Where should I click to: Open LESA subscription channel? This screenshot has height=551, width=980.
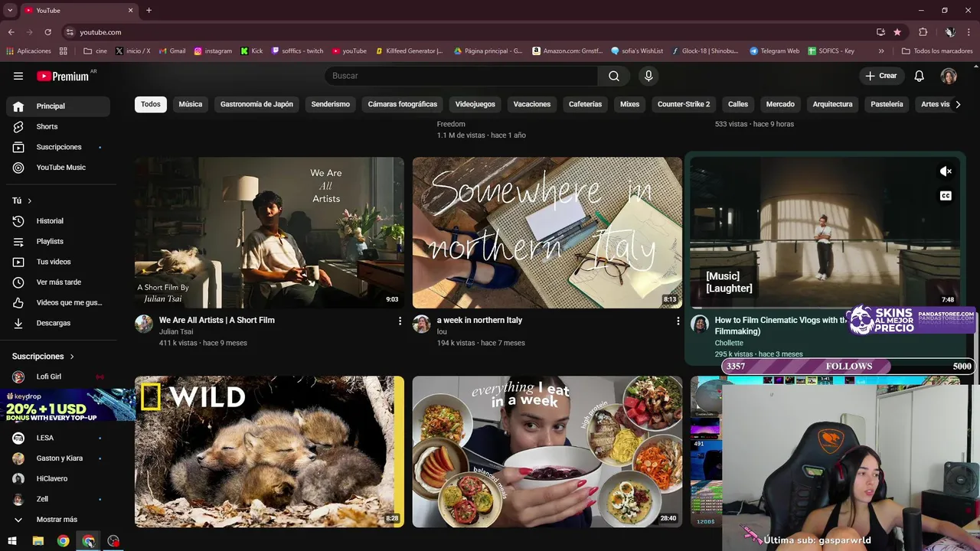pyautogui.click(x=58, y=438)
